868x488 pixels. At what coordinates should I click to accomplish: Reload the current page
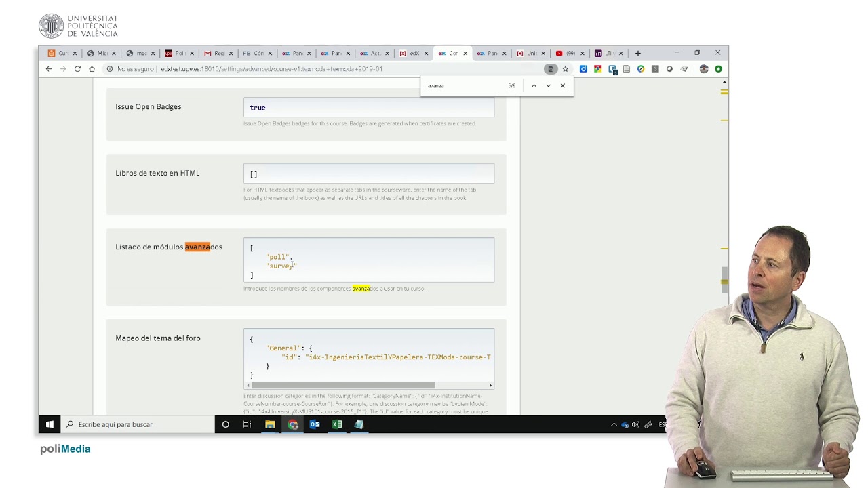coord(77,69)
